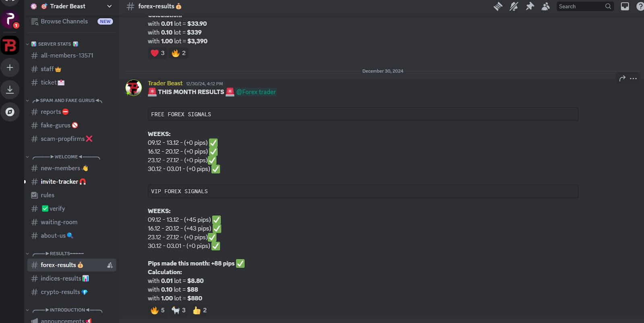Toggle fire reaction with 5 count
Screen dimensions: 644x323
pos(158,310)
